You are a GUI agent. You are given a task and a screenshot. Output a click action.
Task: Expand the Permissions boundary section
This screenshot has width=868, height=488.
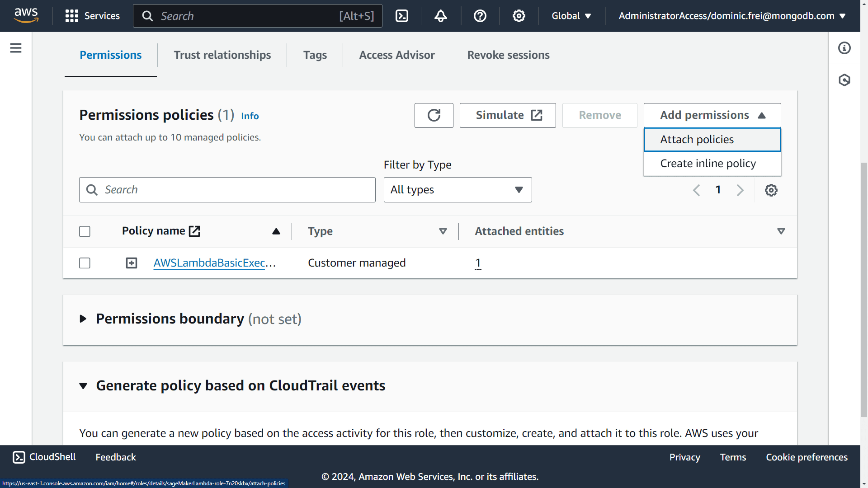[x=83, y=319]
